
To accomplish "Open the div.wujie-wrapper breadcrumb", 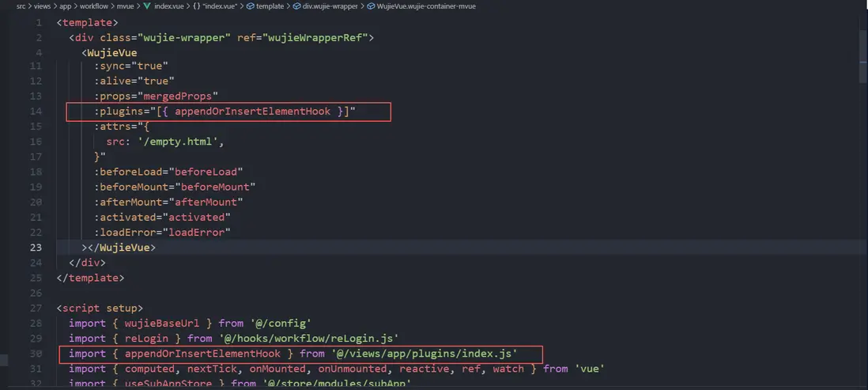I will (x=331, y=6).
